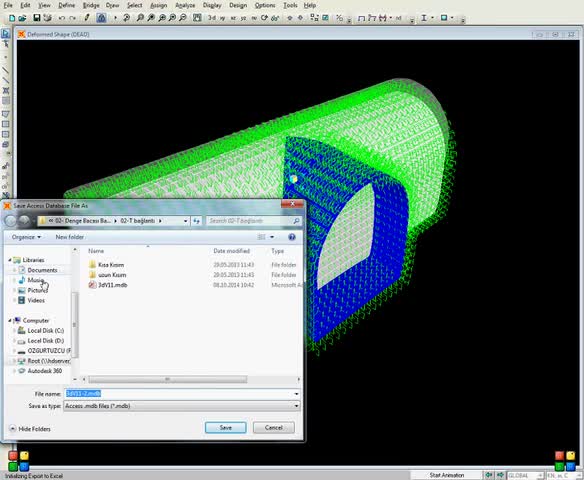Collapse the Libraries tree node
Screen dimensions: 584x480
(x=10, y=260)
